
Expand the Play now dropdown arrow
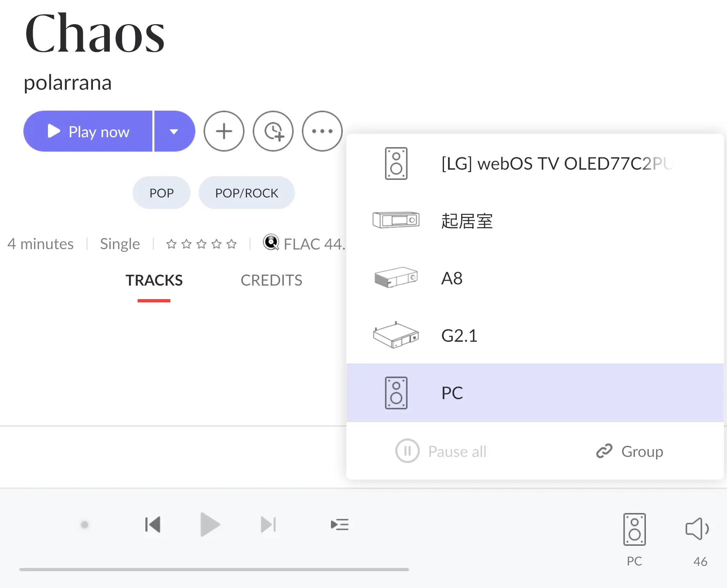(x=174, y=132)
